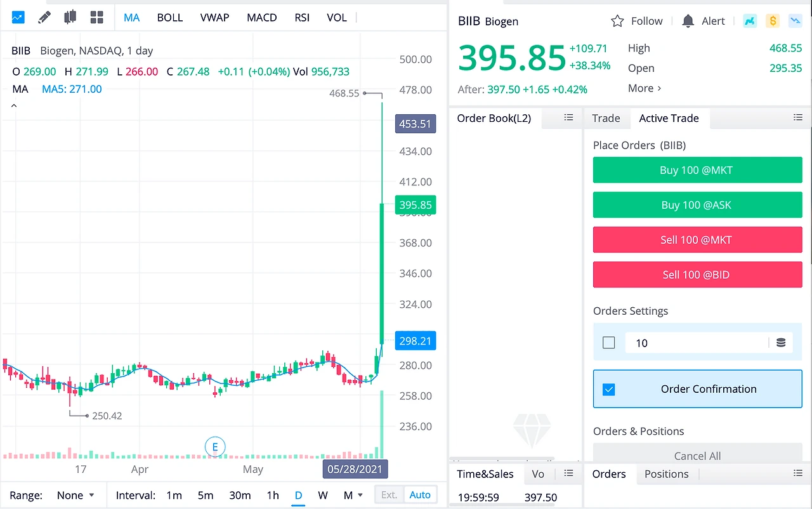Click the blue downtrend icon at the top right
Screen dimensions: 812x509
(795, 21)
